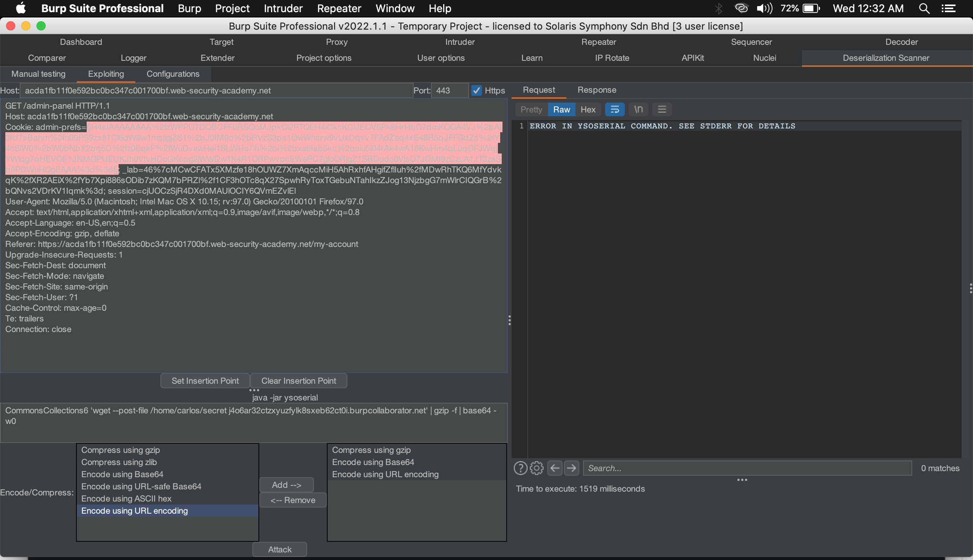Open the Help menu
Screen dimensions: 973x560
tap(440, 8)
